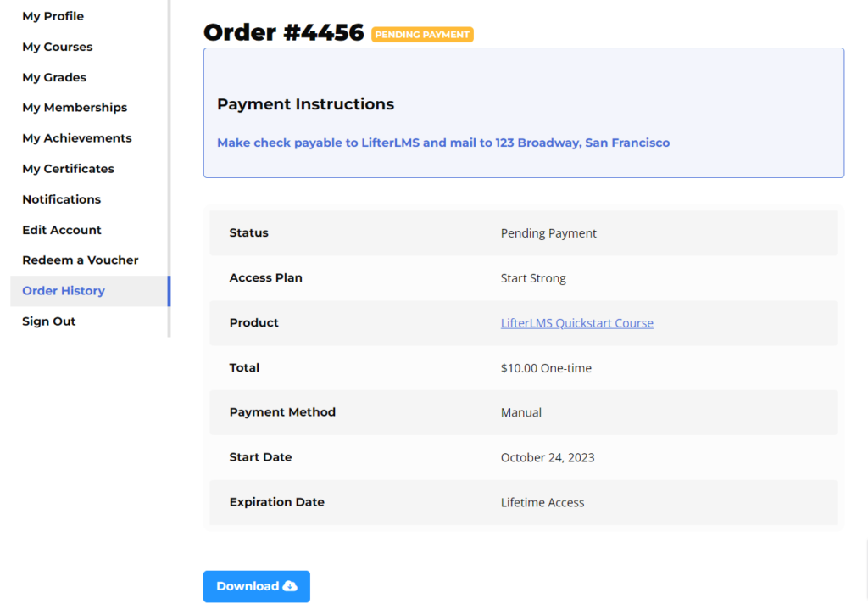Click the payment mailing instructions text
868x615 pixels.
click(x=443, y=143)
